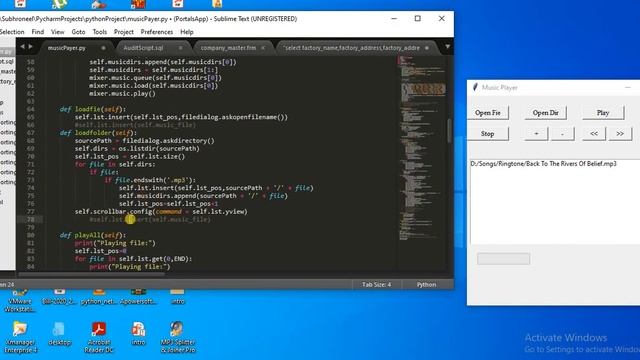Screen dimensions: 640x360
Task: Switch to the company_master.frm tab
Action: pos(228,48)
